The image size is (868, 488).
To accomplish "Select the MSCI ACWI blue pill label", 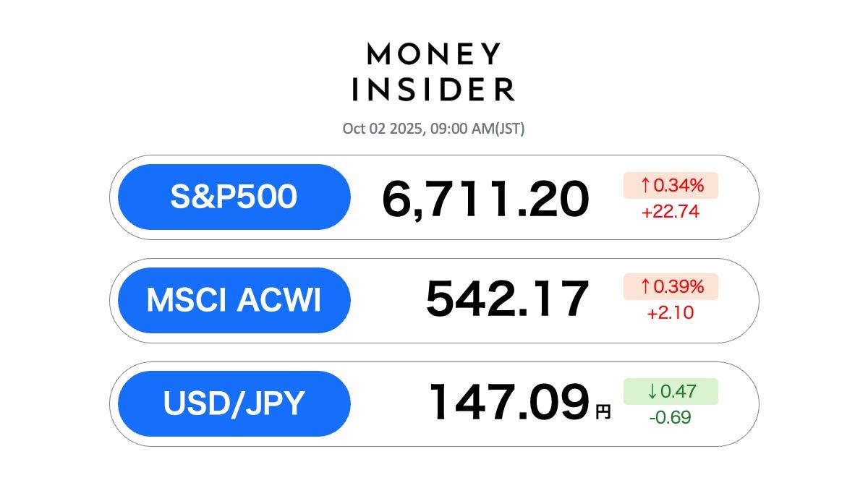I will pyautogui.click(x=234, y=300).
